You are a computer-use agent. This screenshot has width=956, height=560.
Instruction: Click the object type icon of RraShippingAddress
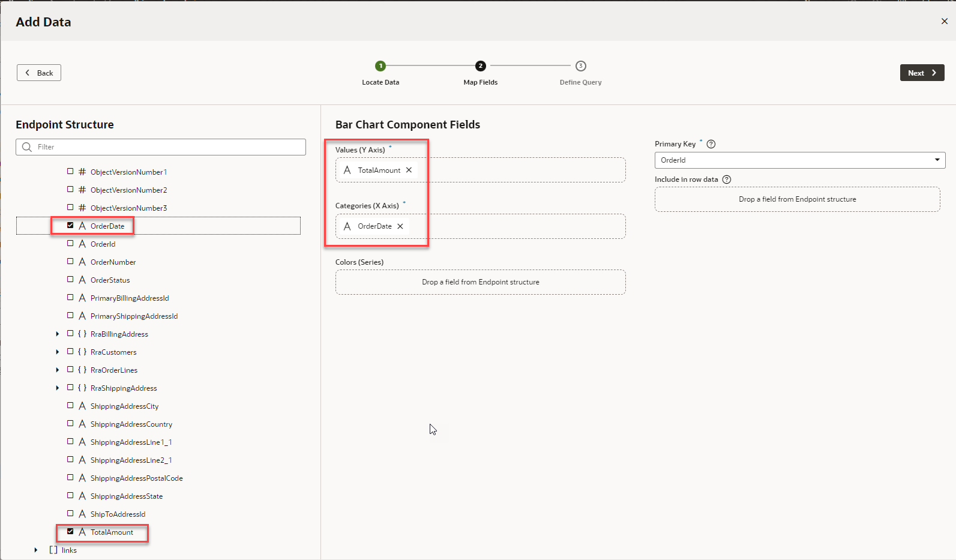coord(82,388)
